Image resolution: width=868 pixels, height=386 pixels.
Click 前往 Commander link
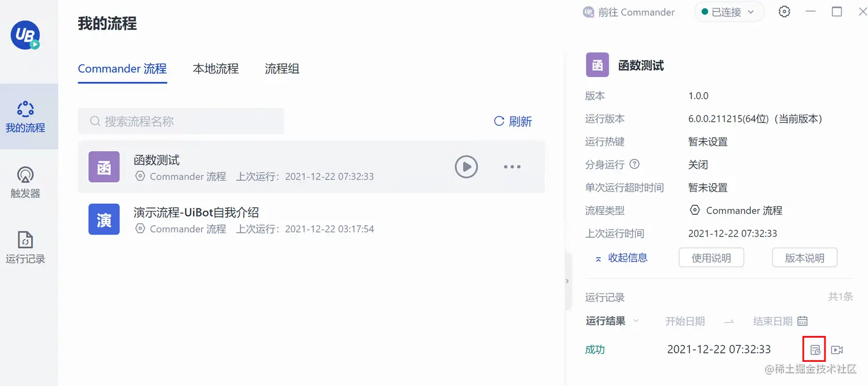pyautogui.click(x=629, y=12)
